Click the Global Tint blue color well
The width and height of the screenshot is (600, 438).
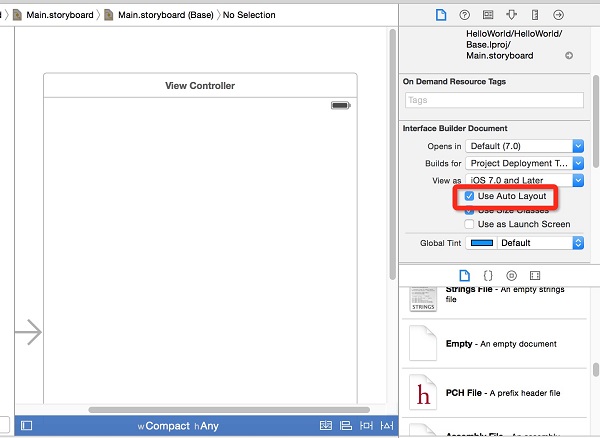coord(482,243)
